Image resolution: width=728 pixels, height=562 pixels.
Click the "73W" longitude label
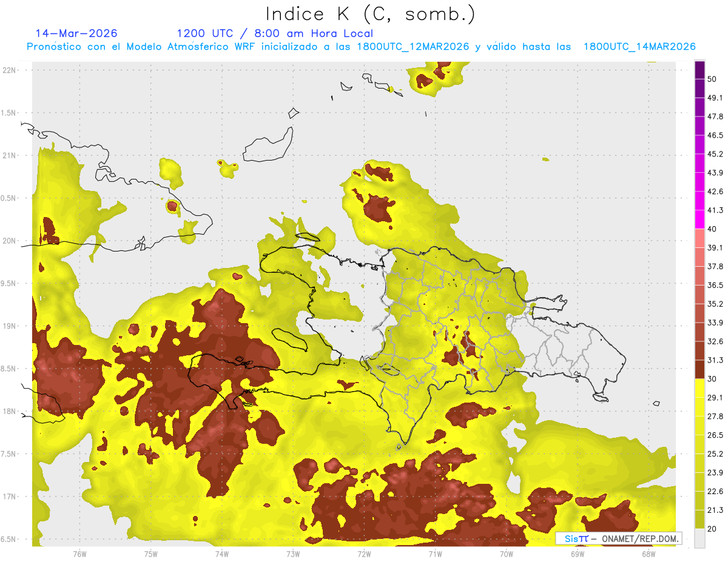pyautogui.click(x=293, y=554)
